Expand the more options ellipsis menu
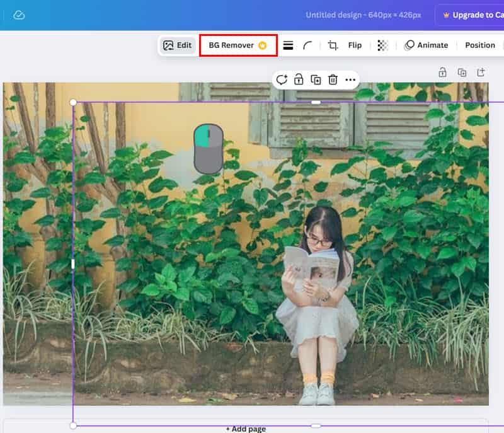Image resolution: width=504 pixels, height=433 pixels. tap(350, 79)
